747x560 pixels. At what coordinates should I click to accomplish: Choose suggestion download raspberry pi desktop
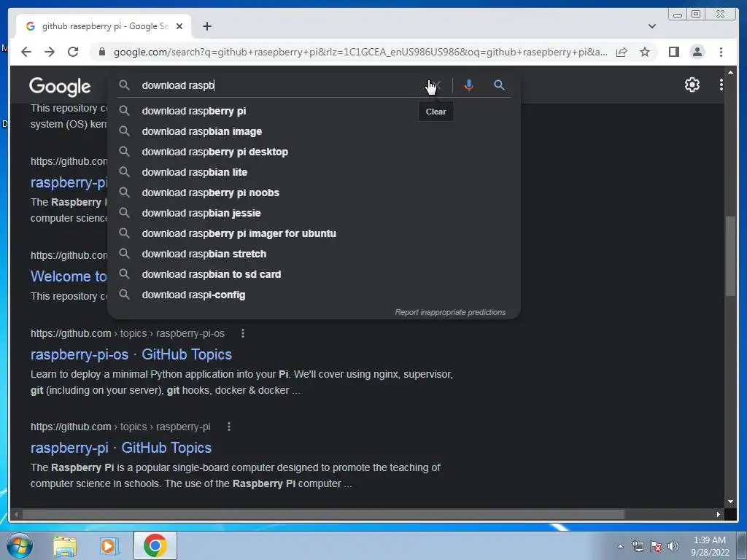[x=314, y=152]
